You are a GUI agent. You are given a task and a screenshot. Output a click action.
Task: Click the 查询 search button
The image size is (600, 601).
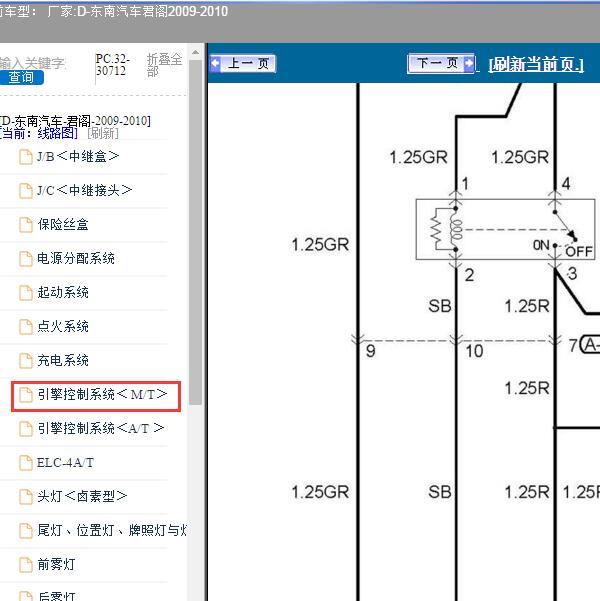click(x=21, y=77)
